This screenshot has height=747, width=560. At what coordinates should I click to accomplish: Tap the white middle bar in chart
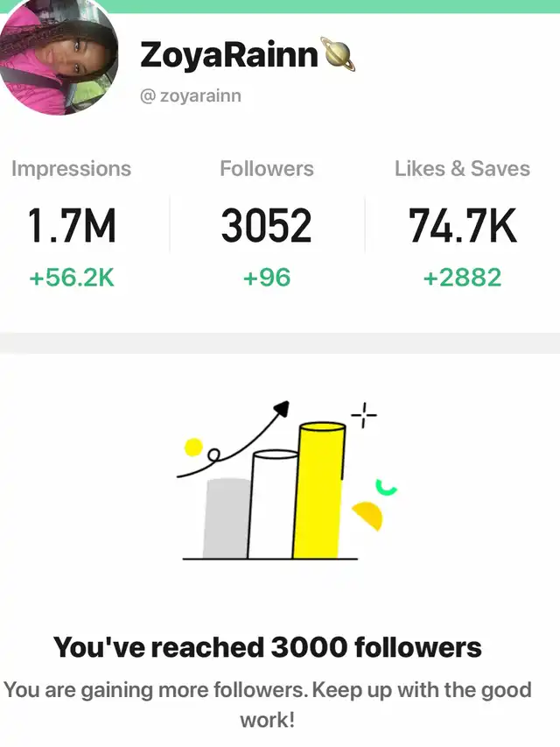[272, 505]
